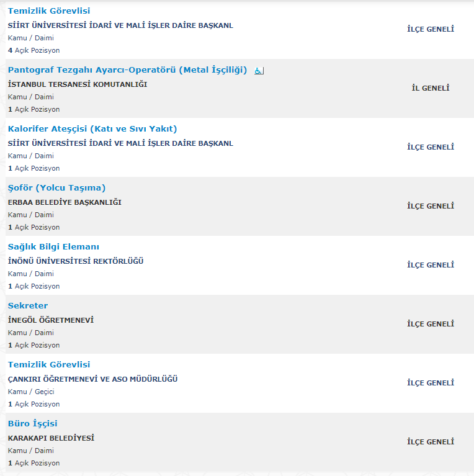Open the Kalorifer Ateşçisi job listing
The height and width of the screenshot is (476, 474).
point(92,129)
